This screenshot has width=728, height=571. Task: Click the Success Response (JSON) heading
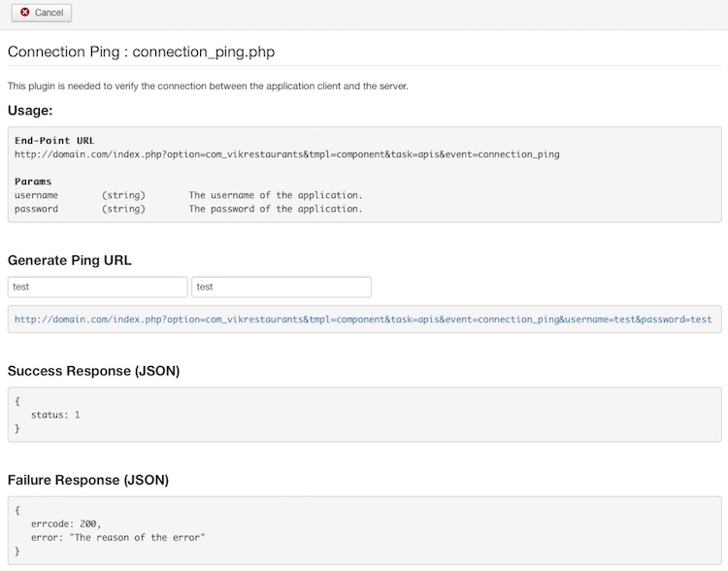coord(94,371)
